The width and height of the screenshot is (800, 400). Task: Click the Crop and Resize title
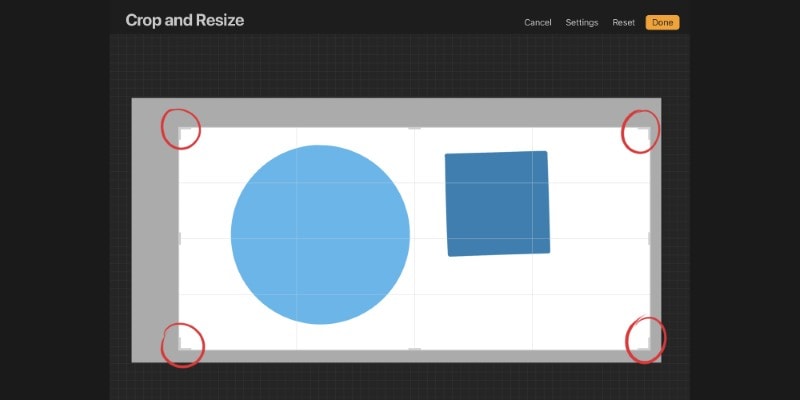[185, 20]
